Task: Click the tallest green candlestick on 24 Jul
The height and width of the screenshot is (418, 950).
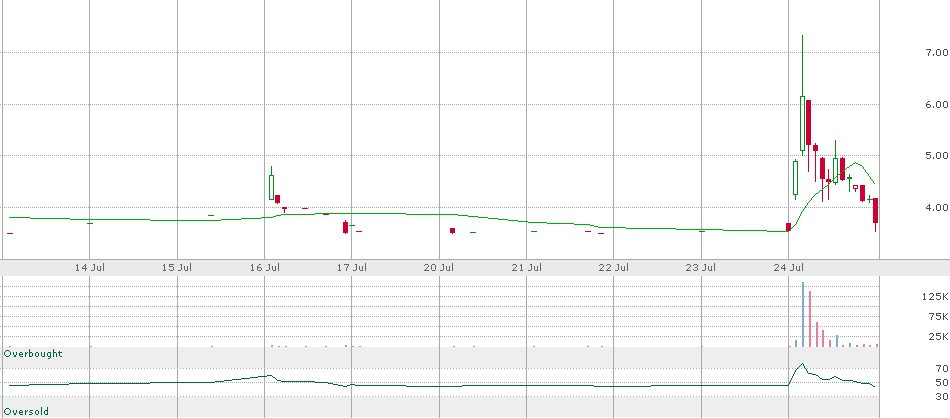Action: (802, 123)
